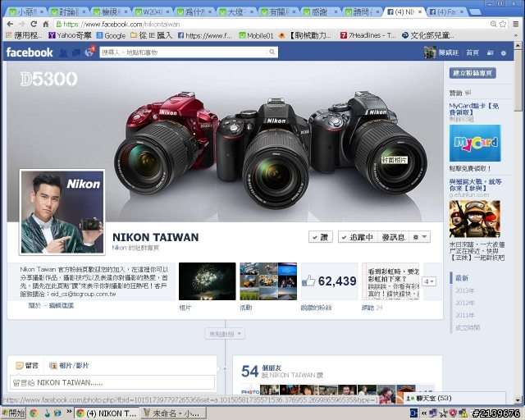
Task: Open the 相片 fireworks photo thumbnail
Action: point(208,281)
